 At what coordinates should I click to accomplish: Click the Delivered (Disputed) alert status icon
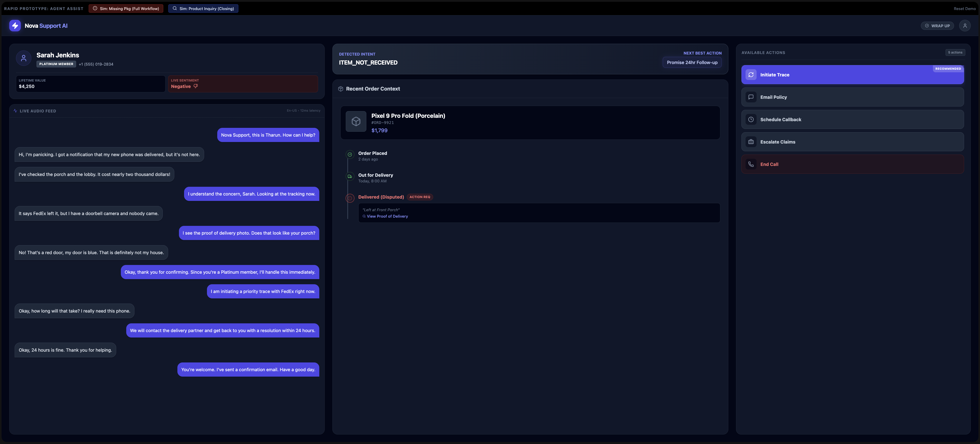tap(350, 198)
